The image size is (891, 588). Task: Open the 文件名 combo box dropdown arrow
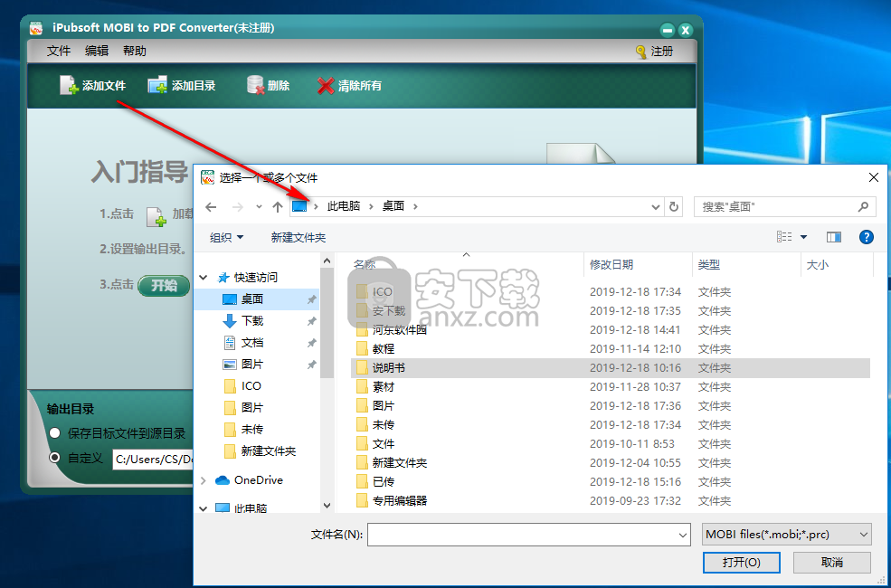pos(682,536)
